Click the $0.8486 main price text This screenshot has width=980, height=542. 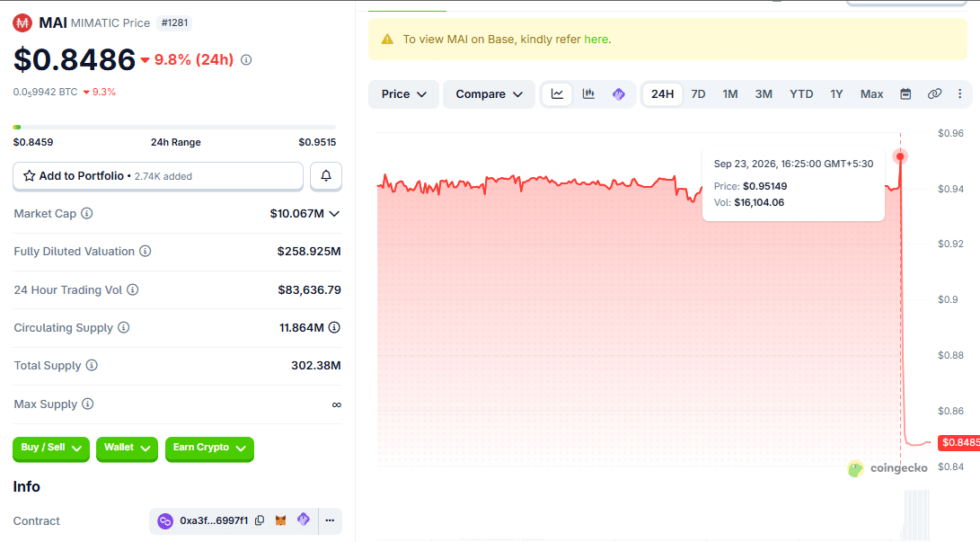click(x=75, y=60)
